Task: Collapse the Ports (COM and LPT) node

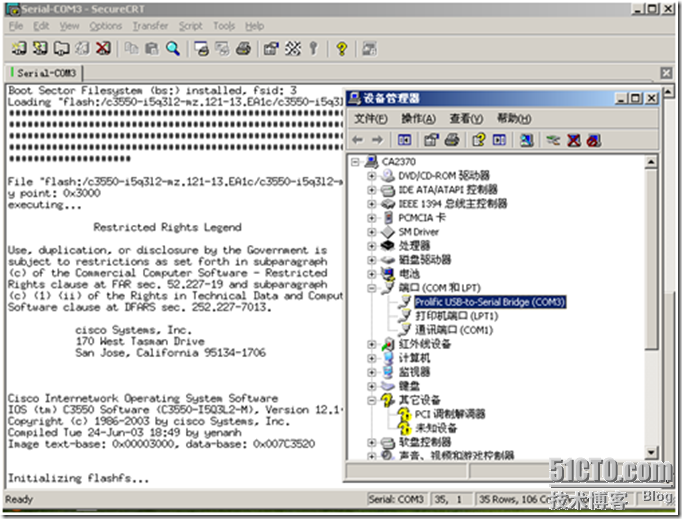Action: click(x=371, y=288)
